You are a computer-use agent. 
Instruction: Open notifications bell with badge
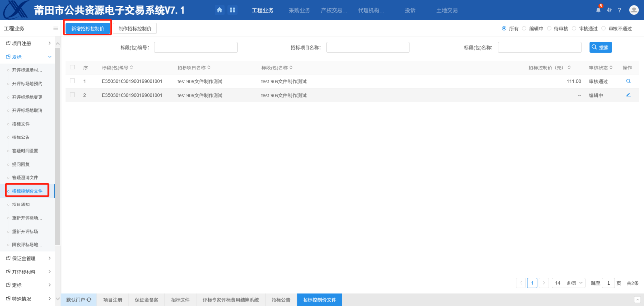598,10
